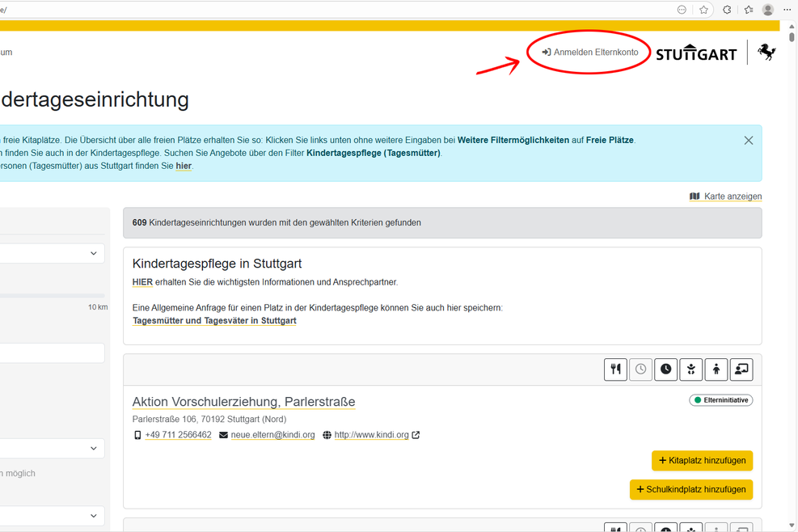Screen dimensions: 798x532
Task: Open the browser favorites list icon
Action: coord(748,10)
